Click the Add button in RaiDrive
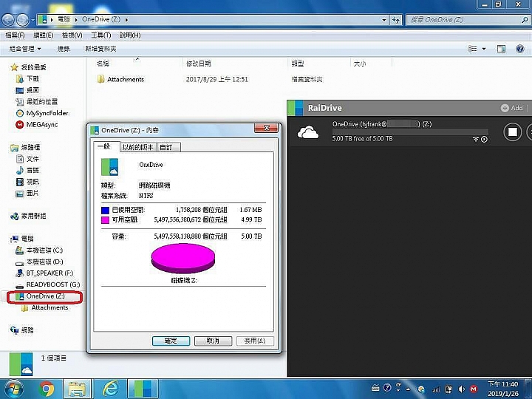 point(511,108)
